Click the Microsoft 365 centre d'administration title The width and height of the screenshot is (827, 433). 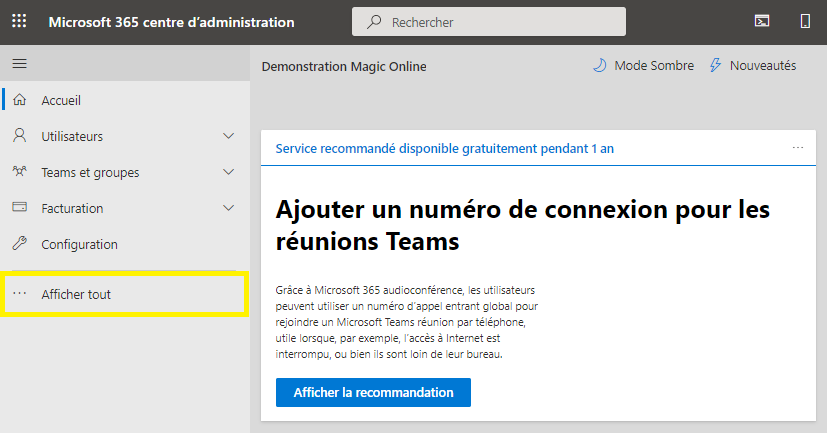[171, 22]
